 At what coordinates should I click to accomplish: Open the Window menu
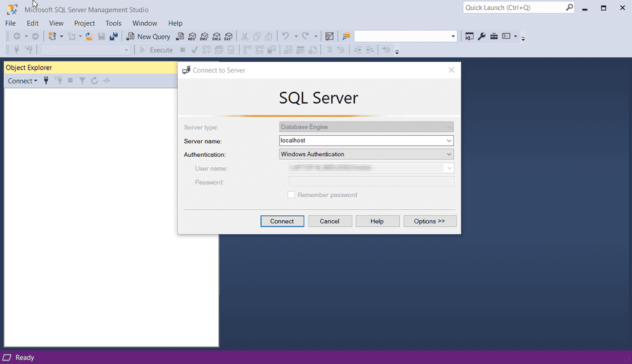coord(144,23)
